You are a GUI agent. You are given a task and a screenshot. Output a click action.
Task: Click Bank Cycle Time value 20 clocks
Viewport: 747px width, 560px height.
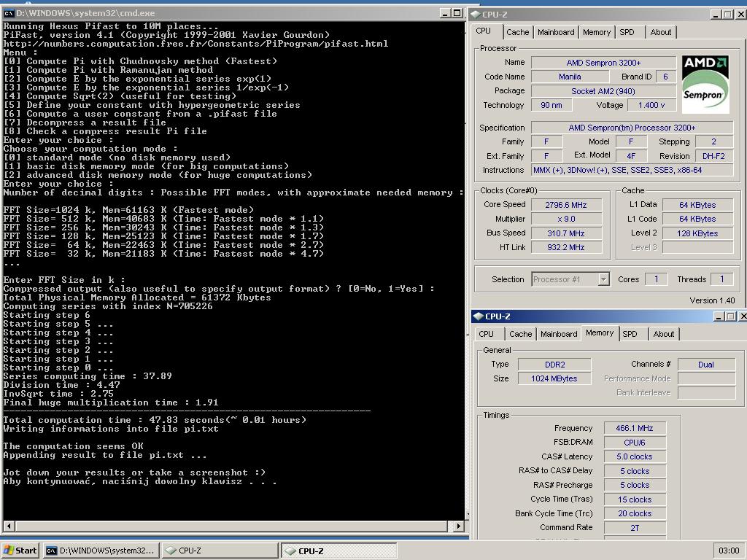(x=635, y=513)
